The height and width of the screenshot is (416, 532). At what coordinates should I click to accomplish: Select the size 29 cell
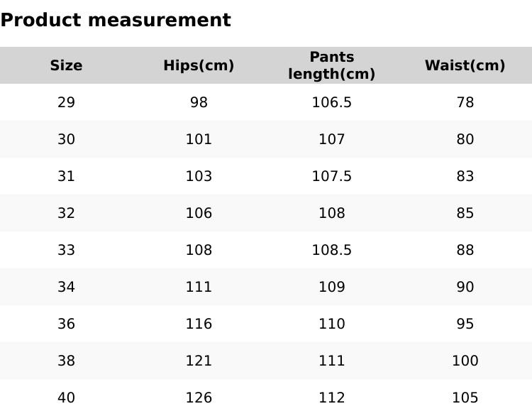(x=66, y=102)
